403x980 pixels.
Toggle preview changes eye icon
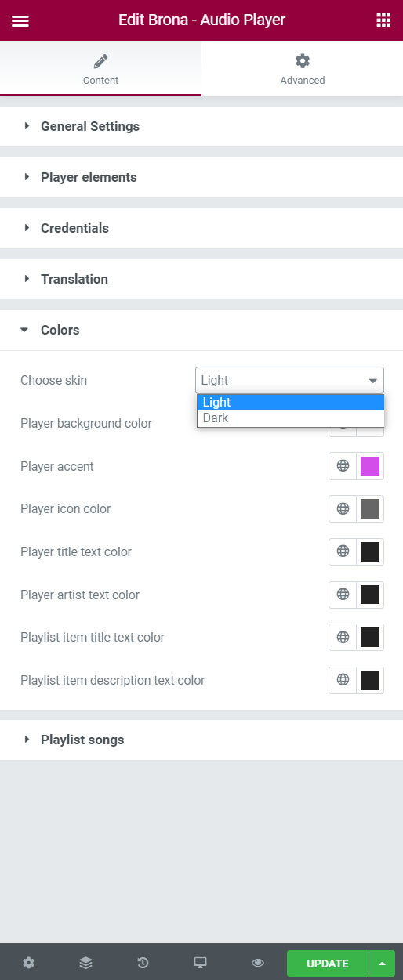257,963
